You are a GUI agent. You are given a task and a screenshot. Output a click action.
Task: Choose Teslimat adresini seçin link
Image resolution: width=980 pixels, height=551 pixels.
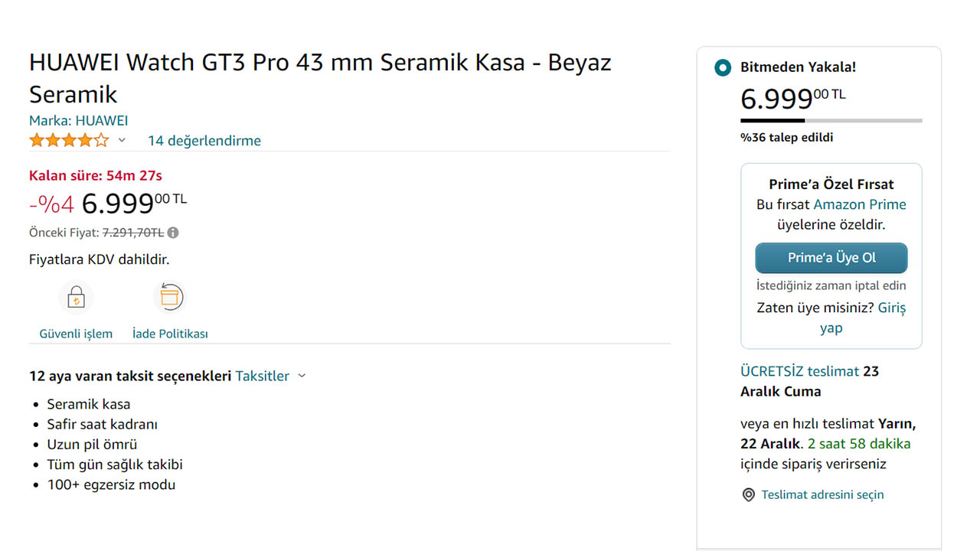pos(822,495)
